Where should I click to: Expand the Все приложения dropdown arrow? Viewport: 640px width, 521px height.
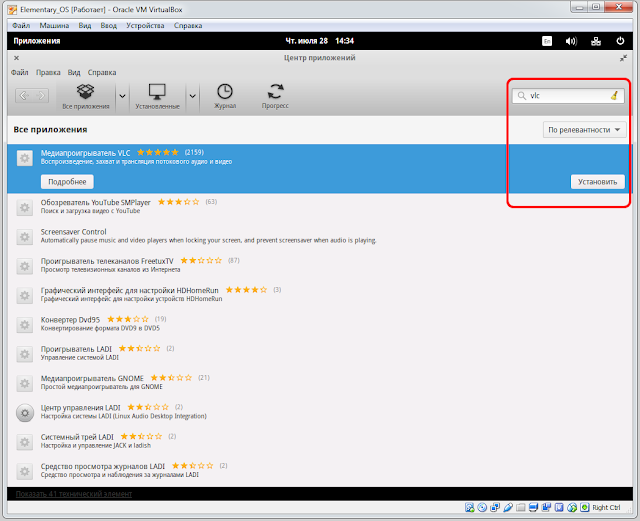[122, 96]
